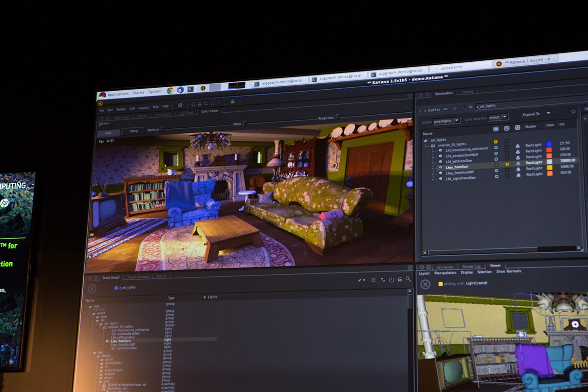The width and height of the screenshot is (588, 392).
Task: Click the camera icon in Katana toolbar
Action: (x=232, y=101)
